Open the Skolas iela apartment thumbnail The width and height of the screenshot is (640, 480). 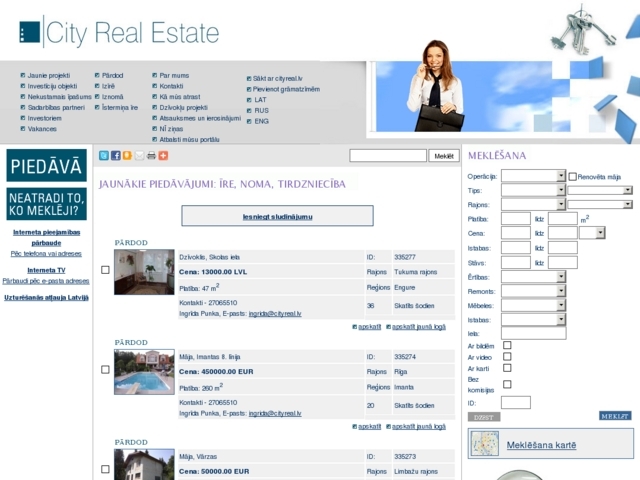pyautogui.click(x=144, y=272)
